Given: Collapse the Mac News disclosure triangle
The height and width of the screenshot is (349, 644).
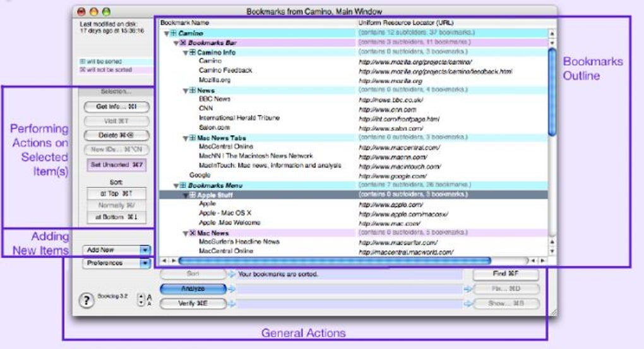Looking at the screenshot, I should coord(185,233).
